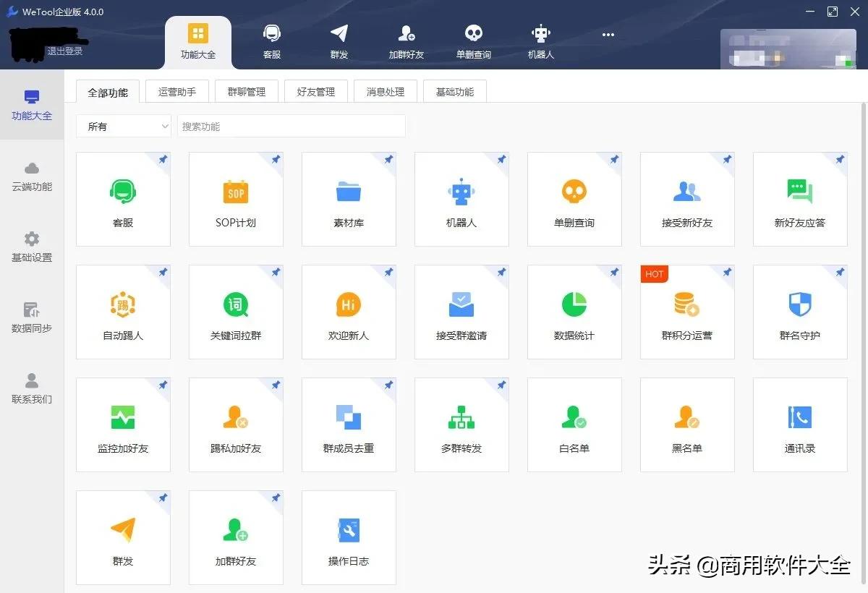This screenshot has height=593, width=868.
Task: Select the 自动踢人 auto-kick feature
Action: [x=123, y=312]
